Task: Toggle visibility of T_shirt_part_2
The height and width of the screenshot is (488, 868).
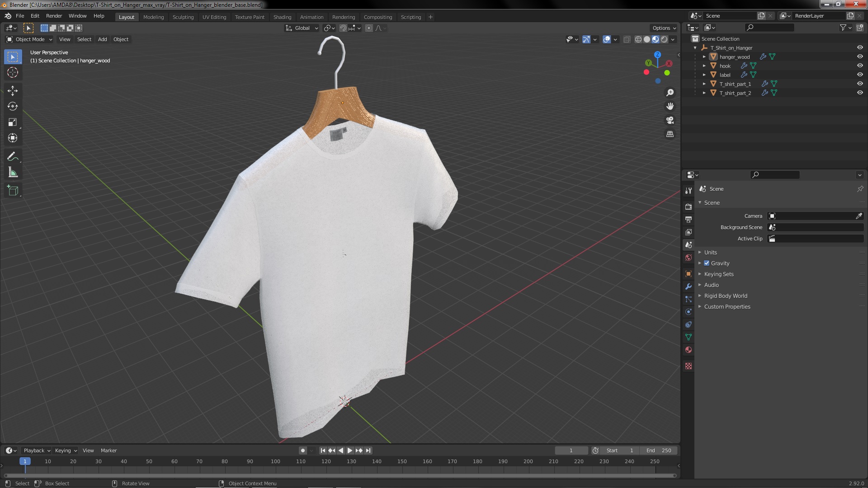Action: [x=859, y=93]
